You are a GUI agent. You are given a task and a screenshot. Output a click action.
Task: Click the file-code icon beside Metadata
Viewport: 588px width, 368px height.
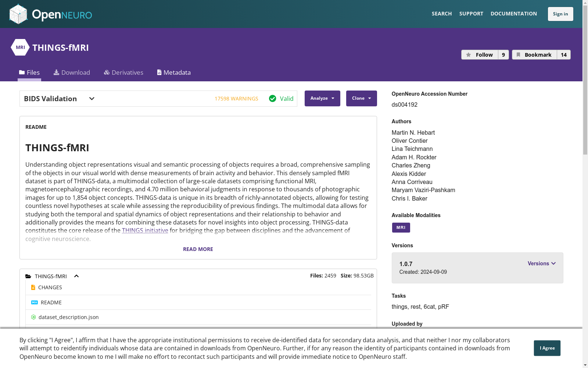[x=159, y=72]
